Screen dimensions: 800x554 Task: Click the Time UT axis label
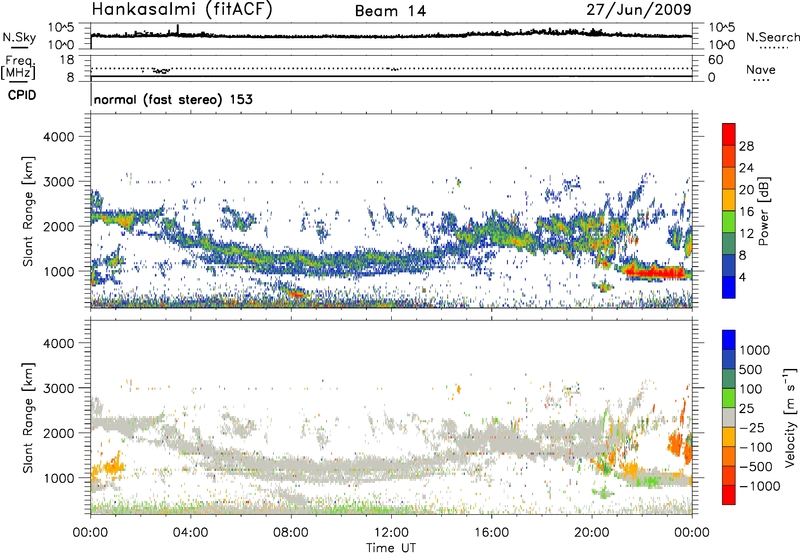pos(391,548)
